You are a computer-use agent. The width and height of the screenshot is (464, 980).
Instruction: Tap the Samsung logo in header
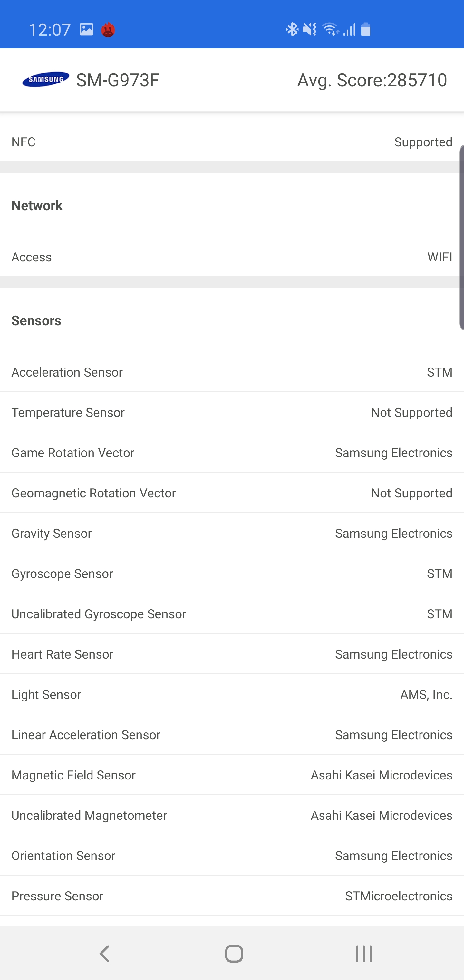tap(46, 80)
